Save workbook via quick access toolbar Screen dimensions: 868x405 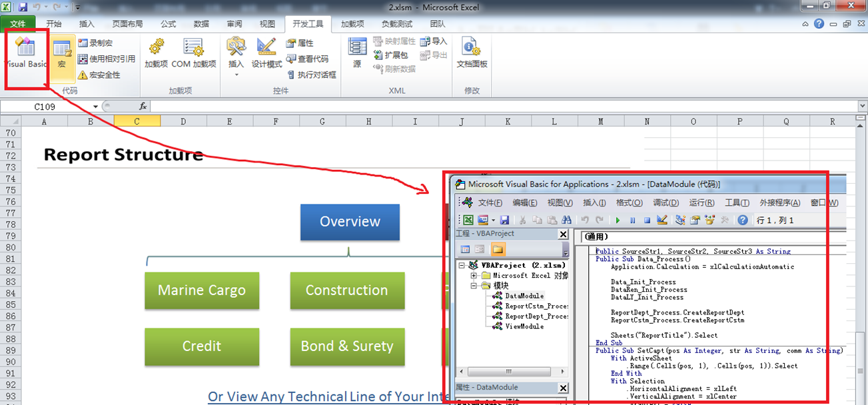point(23,7)
